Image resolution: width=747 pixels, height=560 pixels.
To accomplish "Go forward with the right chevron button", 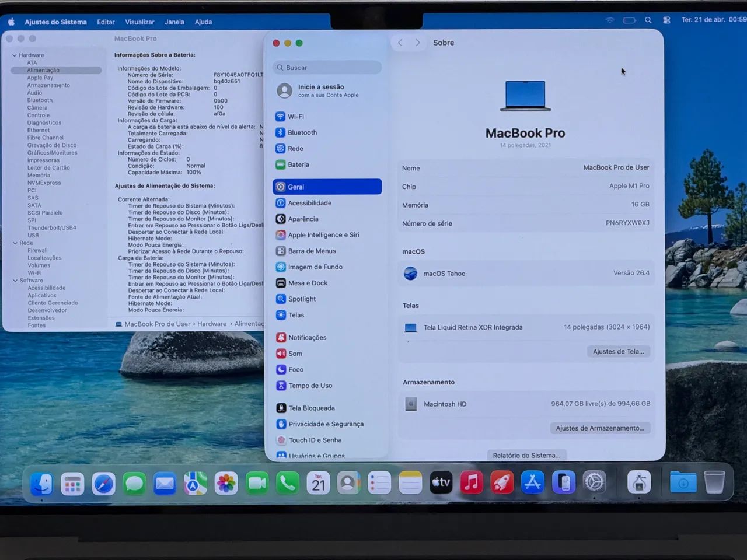I will coord(417,43).
